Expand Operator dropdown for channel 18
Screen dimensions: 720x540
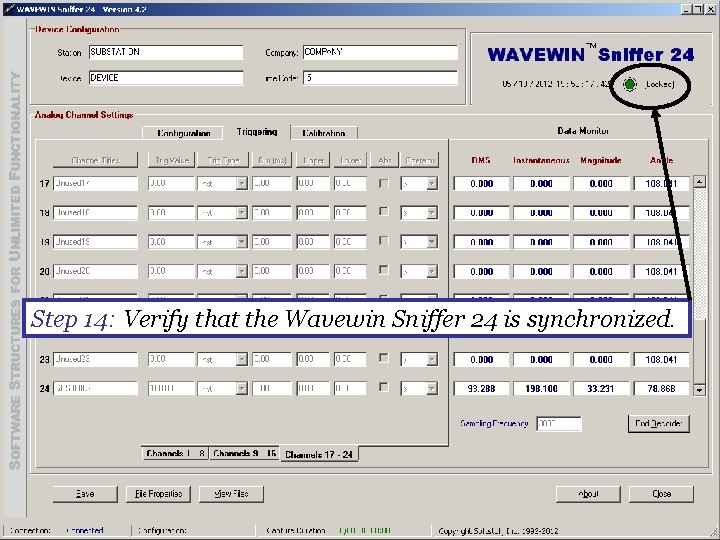tap(432, 213)
